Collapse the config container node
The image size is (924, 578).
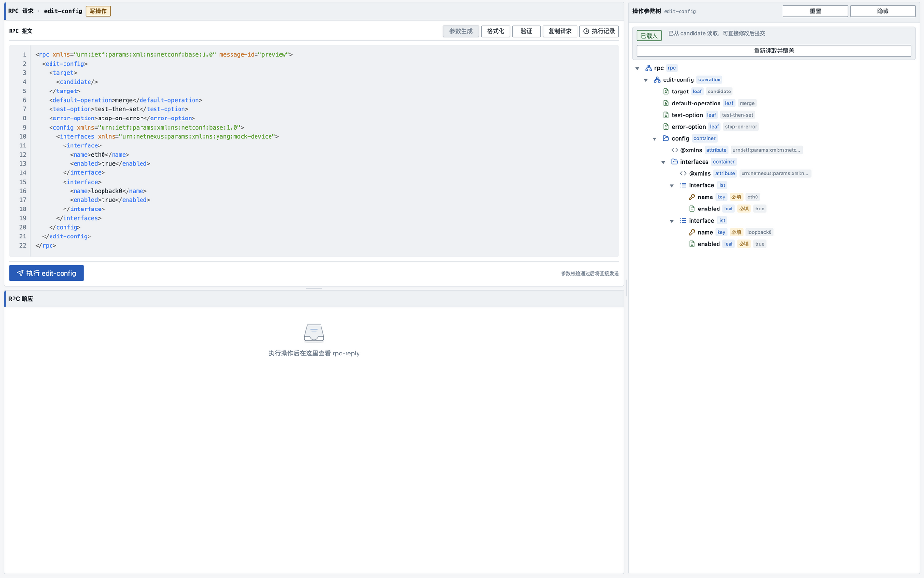(x=654, y=139)
